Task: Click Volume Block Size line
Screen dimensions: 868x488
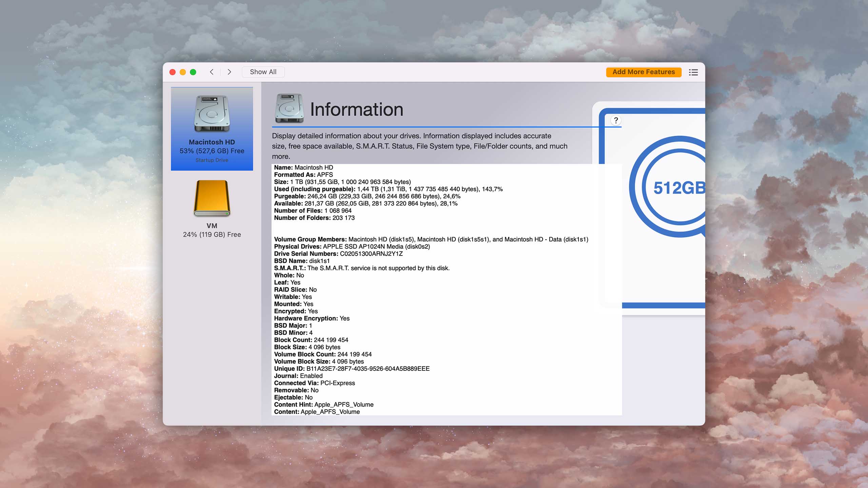Action: point(319,361)
